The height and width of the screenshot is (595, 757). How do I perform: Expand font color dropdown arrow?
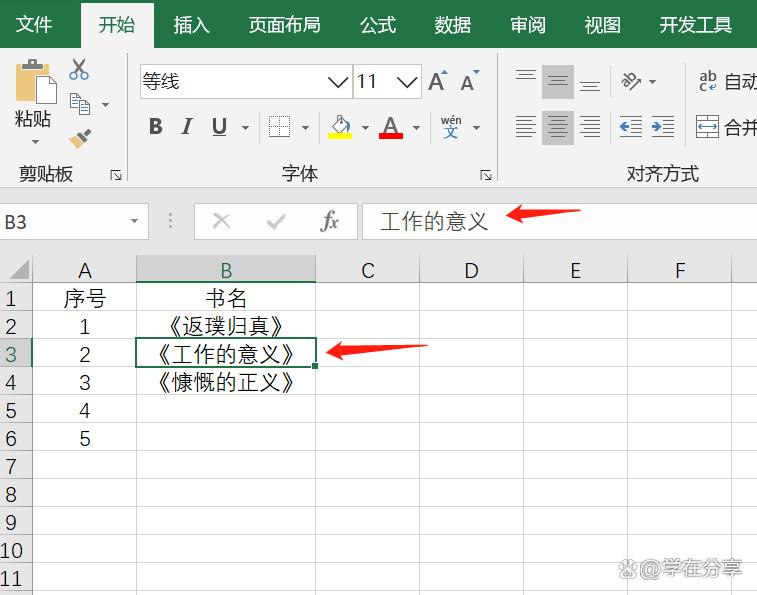click(417, 128)
